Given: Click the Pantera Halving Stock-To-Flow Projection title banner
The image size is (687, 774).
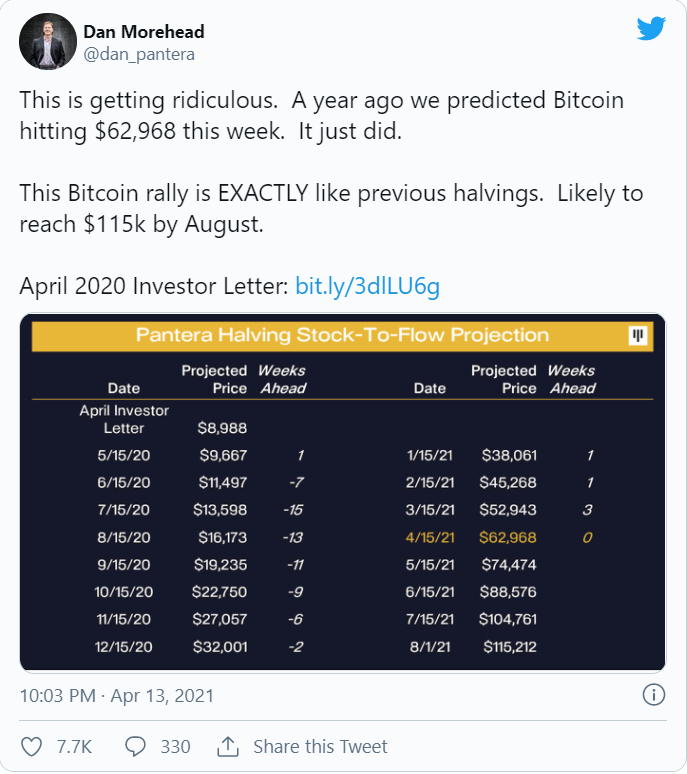Looking at the screenshot, I should pyautogui.click(x=342, y=335).
